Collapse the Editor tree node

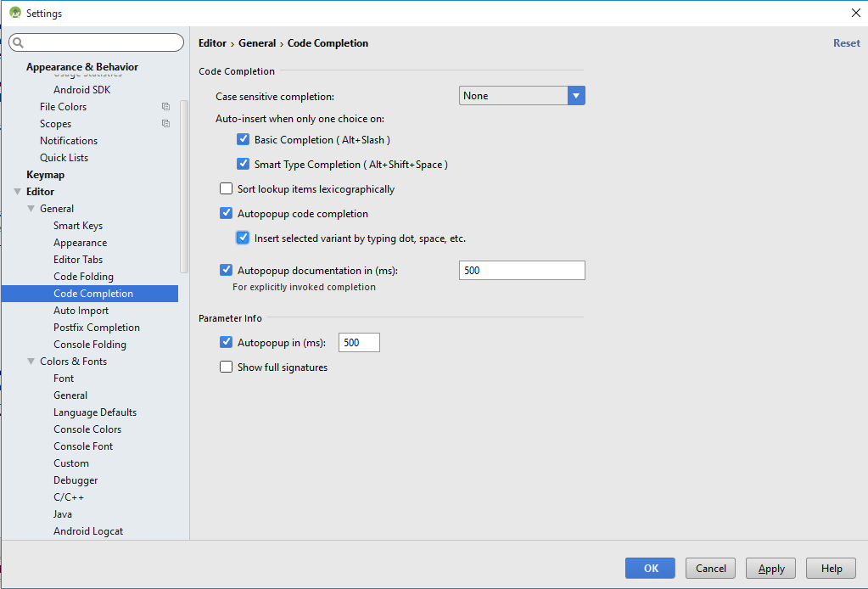(x=18, y=192)
